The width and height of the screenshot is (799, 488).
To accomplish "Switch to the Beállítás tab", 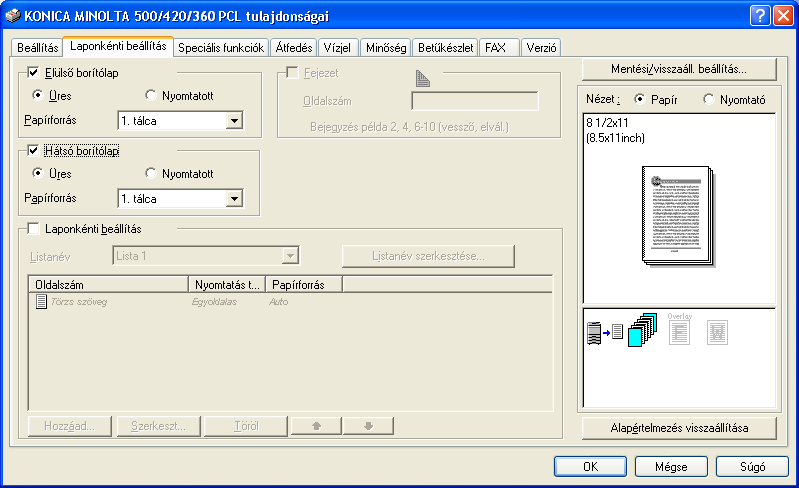I will coord(37,48).
